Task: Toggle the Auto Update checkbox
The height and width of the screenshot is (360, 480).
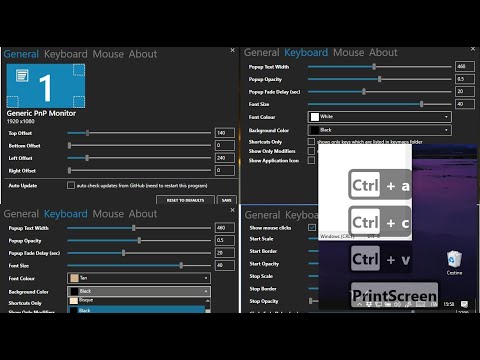Action: pos(71,185)
